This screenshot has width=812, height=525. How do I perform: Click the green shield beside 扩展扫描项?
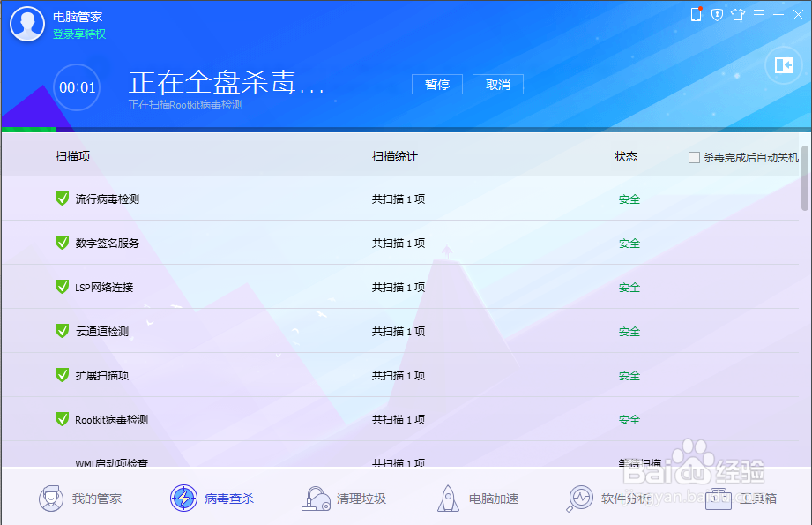click(x=62, y=375)
